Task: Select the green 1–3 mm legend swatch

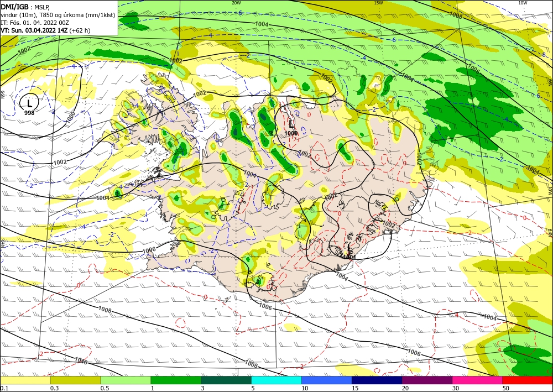Action: click(176, 380)
